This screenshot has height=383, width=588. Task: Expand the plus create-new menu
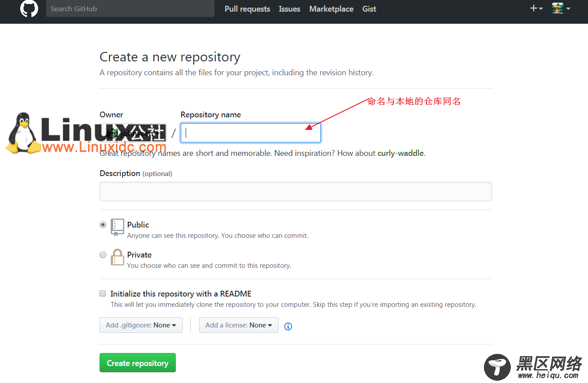tap(536, 9)
